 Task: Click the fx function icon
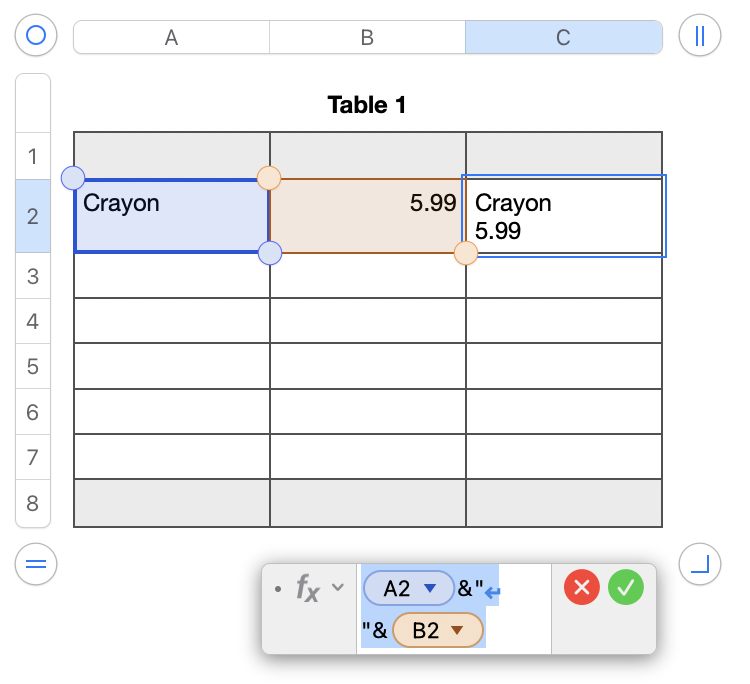[307, 589]
